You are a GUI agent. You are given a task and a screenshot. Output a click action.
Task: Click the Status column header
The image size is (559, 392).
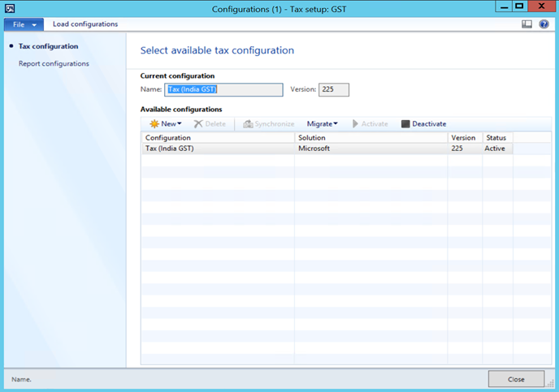[498, 138]
